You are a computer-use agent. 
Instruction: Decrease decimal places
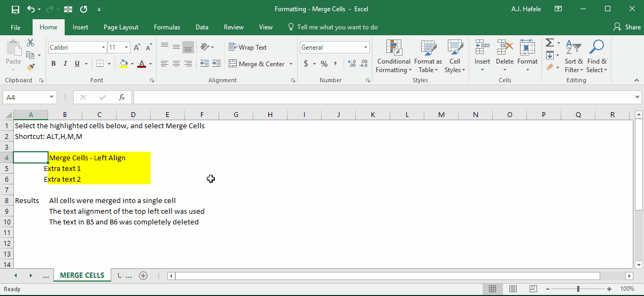pyautogui.click(x=364, y=64)
